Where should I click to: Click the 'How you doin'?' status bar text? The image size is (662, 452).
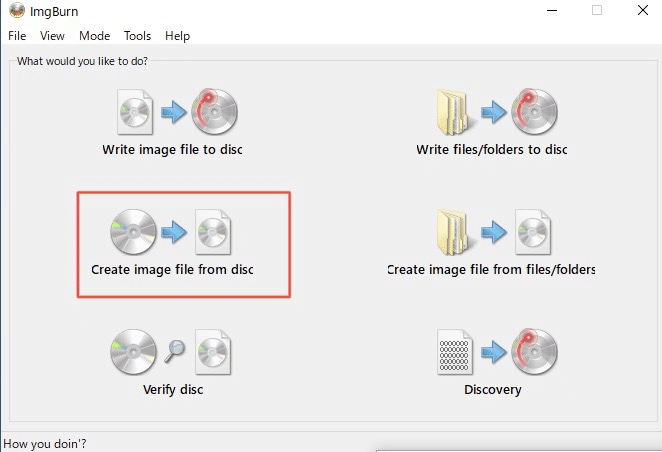(x=45, y=444)
